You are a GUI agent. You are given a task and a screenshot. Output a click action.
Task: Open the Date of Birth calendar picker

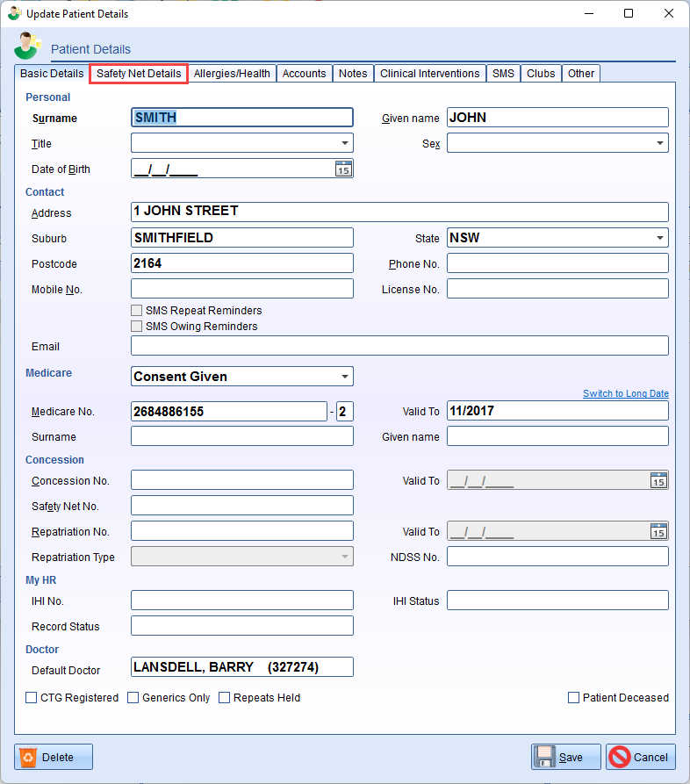pos(343,169)
